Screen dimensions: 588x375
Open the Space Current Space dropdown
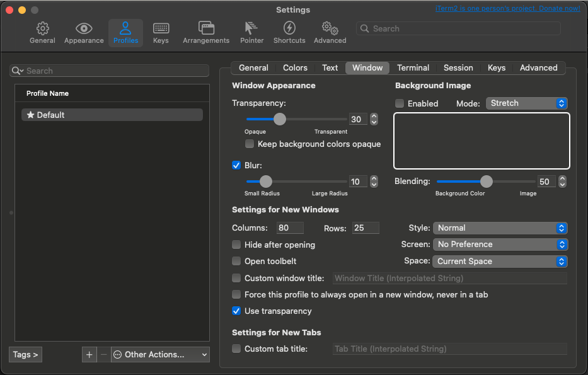click(500, 262)
